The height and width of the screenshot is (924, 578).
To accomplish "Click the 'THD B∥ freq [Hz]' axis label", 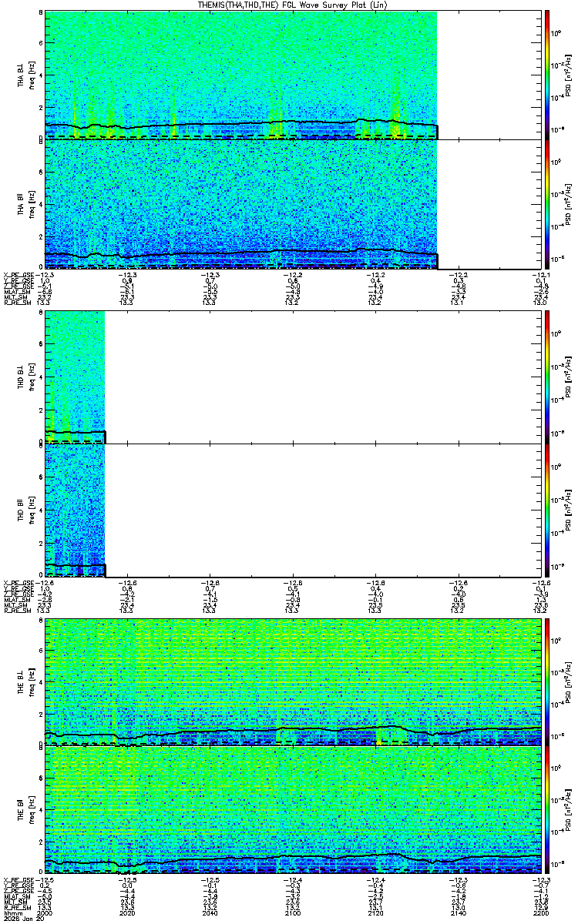I will [x=25, y=510].
